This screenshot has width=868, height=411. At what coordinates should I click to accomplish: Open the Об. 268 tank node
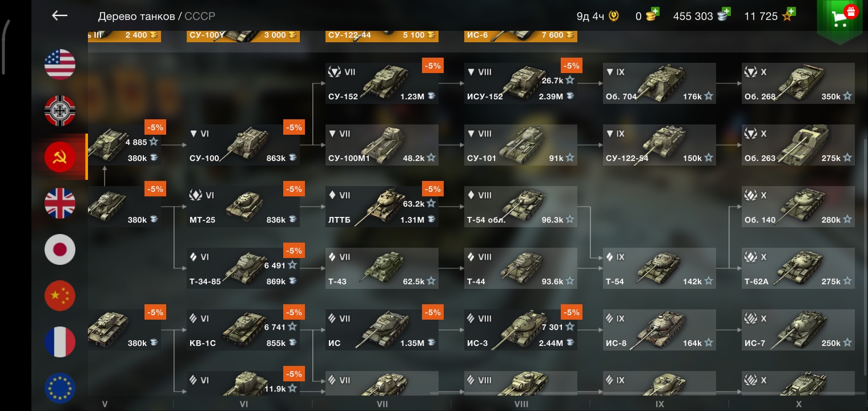(x=798, y=83)
